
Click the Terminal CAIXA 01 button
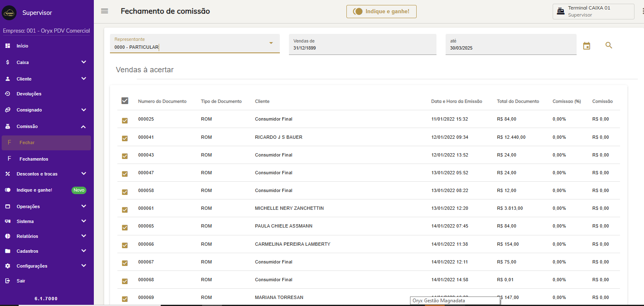593,12
